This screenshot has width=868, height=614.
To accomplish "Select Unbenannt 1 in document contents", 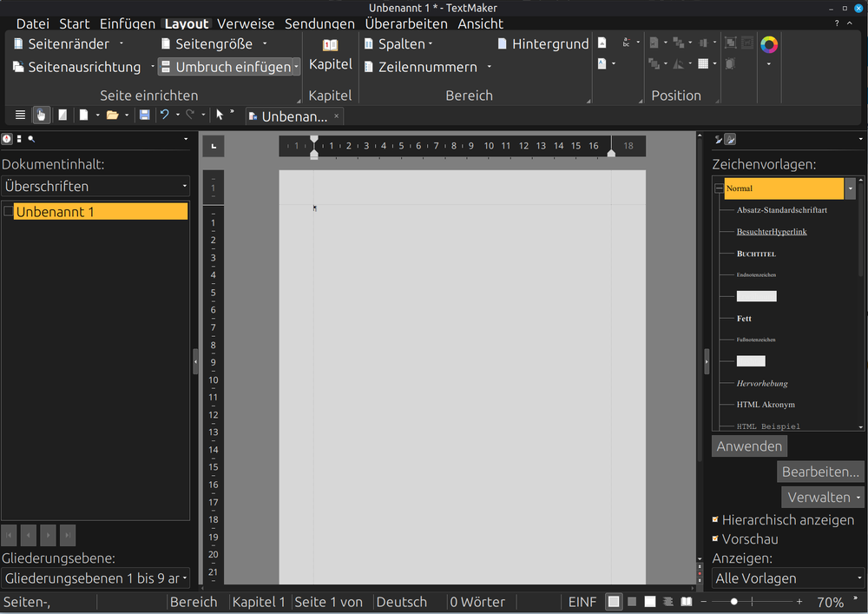I will click(x=100, y=212).
